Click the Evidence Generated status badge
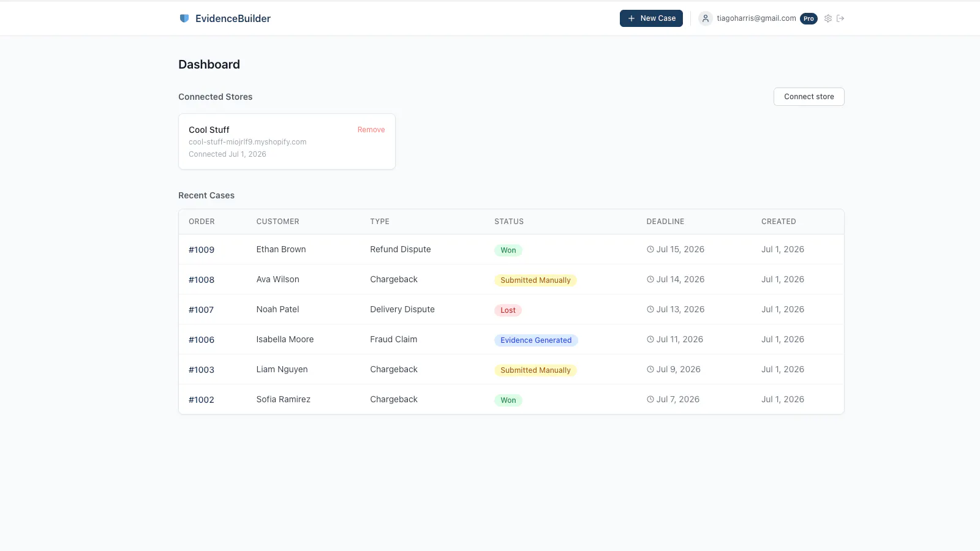 (536, 340)
